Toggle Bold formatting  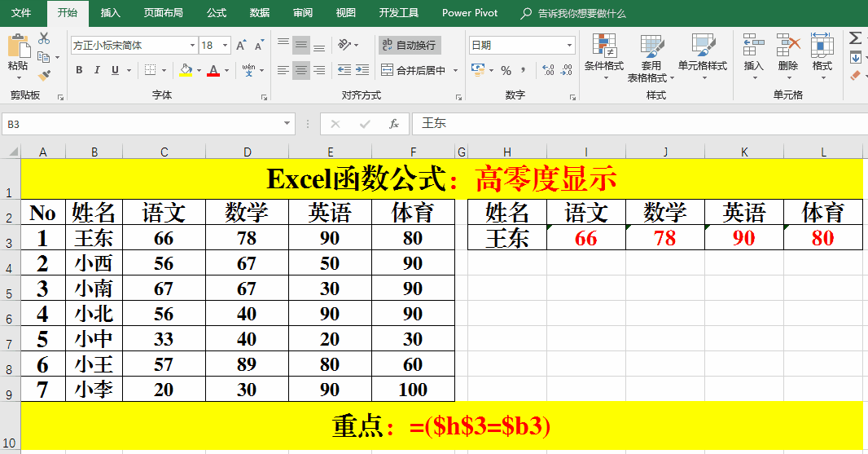[79, 70]
